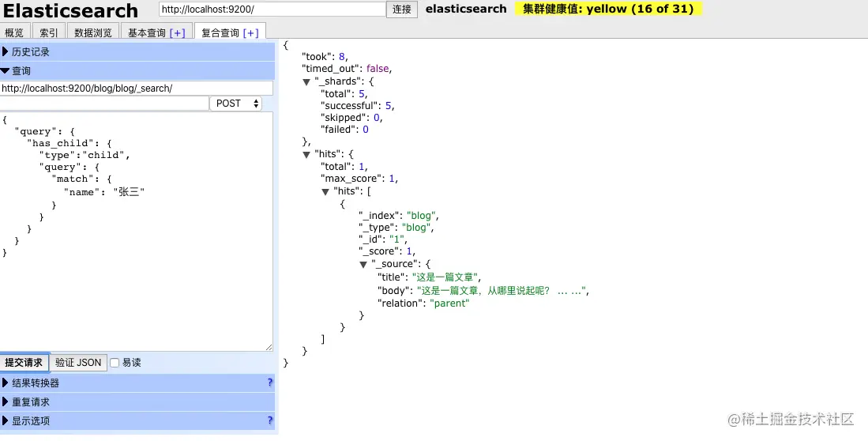Open new tab with 复合查询 plus icon
This screenshot has height=441, width=868.
[x=250, y=32]
